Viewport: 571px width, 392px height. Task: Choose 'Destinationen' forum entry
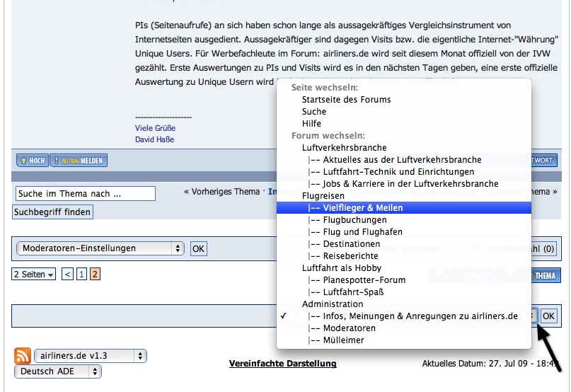tap(404, 243)
